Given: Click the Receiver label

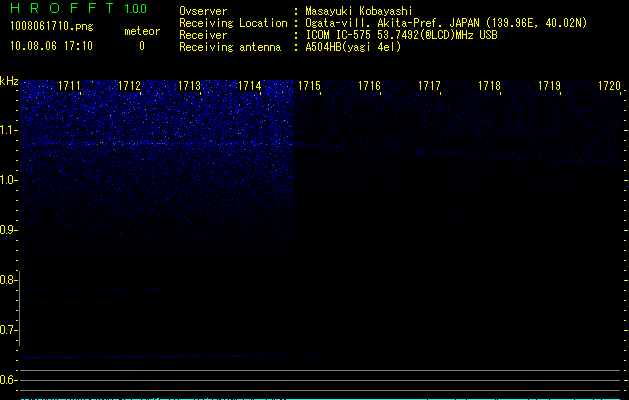Looking at the screenshot, I should pyautogui.click(x=203, y=35).
